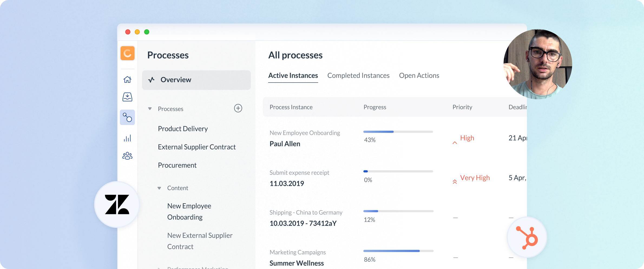Click the Submit expense receipt label

[x=299, y=173]
